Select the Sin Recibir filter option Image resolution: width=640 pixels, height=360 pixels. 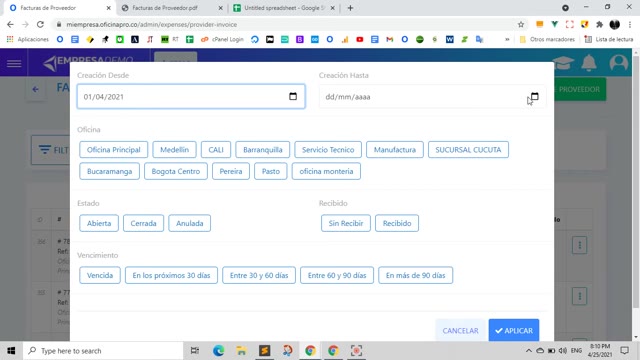tap(346, 223)
